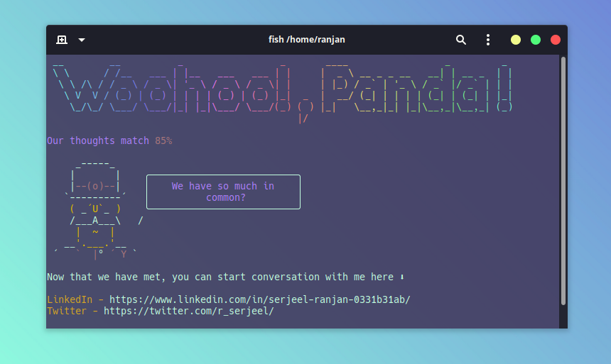
Task: Open the Twitter profile URL
Action: [x=188, y=311]
